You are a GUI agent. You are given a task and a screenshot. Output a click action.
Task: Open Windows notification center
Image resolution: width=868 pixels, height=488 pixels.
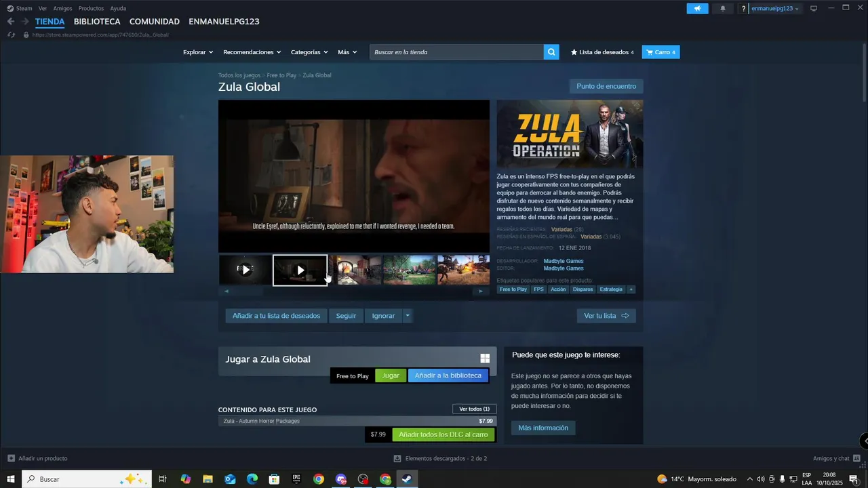[853, 479]
